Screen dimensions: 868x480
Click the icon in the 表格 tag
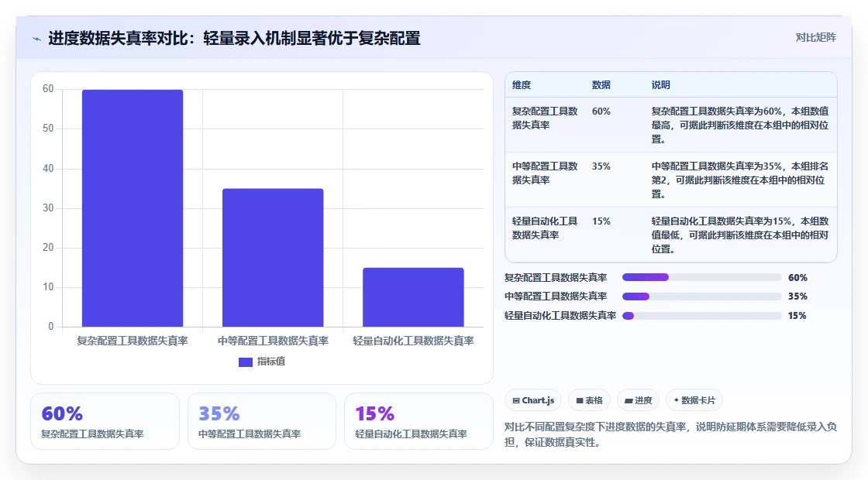(580, 401)
